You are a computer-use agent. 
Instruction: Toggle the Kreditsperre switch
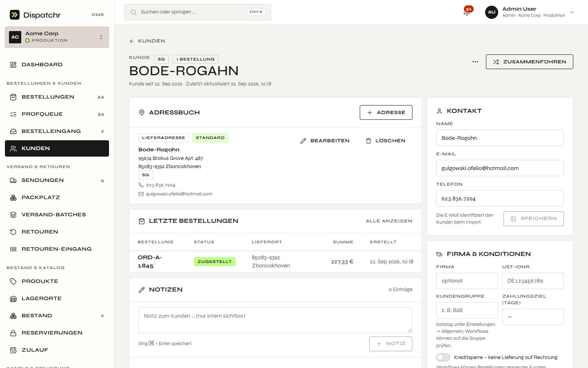tap(443, 357)
